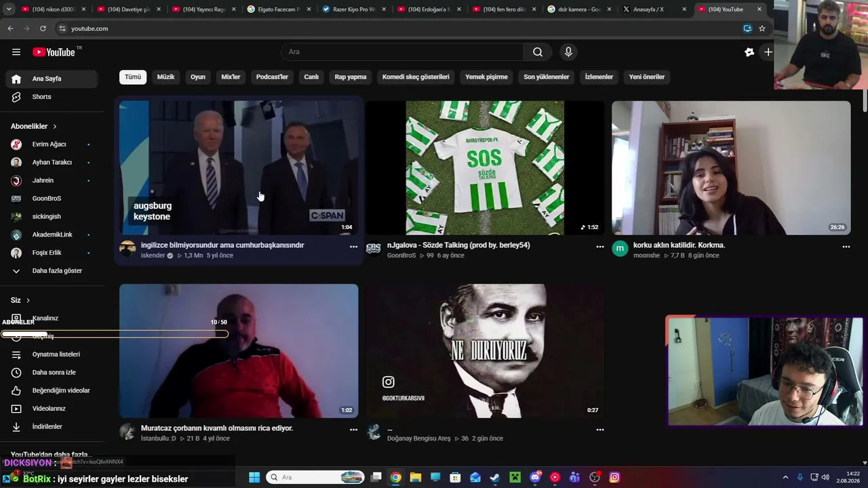
Task: Open the GoonBroS channel subscription
Action: pos(53,199)
